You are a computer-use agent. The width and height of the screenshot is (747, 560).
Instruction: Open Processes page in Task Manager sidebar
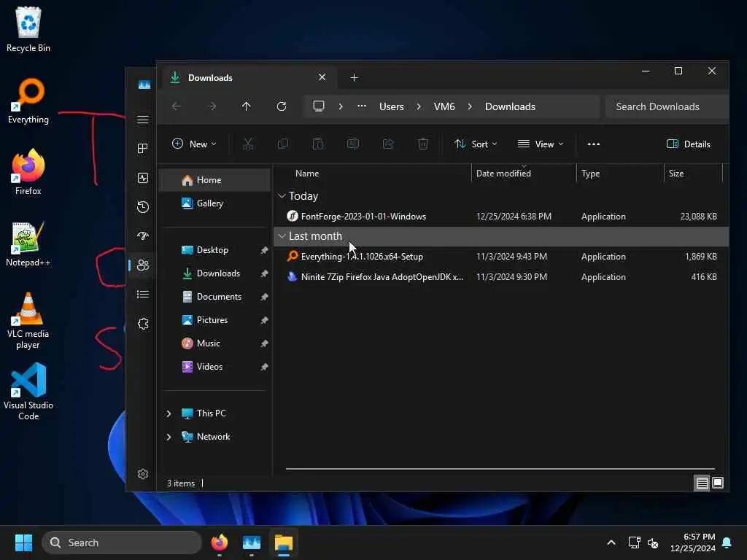pyautogui.click(x=143, y=149)
